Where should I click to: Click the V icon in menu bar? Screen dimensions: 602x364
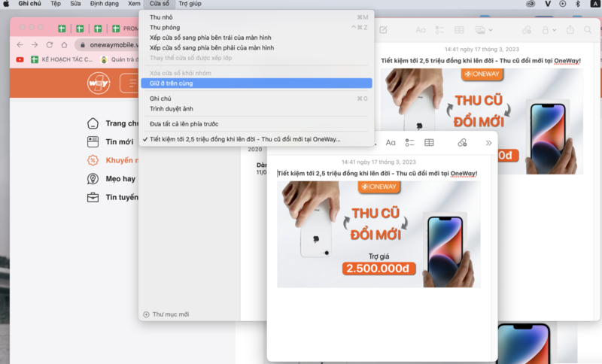click(x=548, y=4)
